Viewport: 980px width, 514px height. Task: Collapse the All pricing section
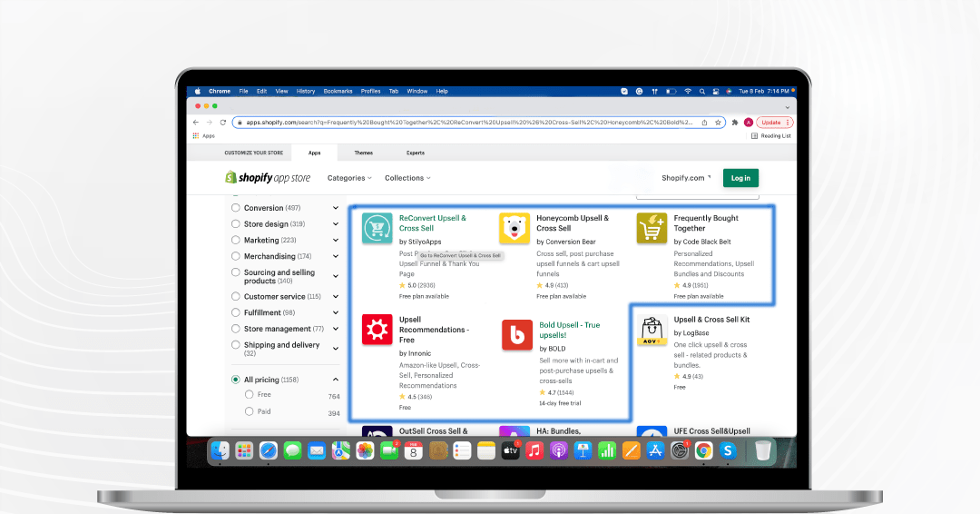click(336, 380)
